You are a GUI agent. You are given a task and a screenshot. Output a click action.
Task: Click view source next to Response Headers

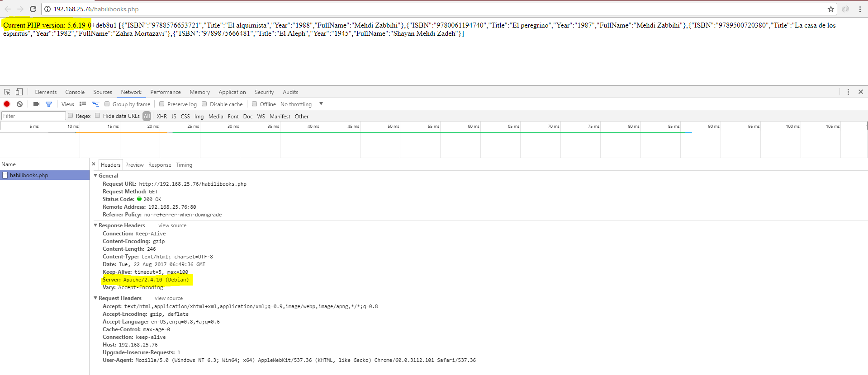(172, 225)
